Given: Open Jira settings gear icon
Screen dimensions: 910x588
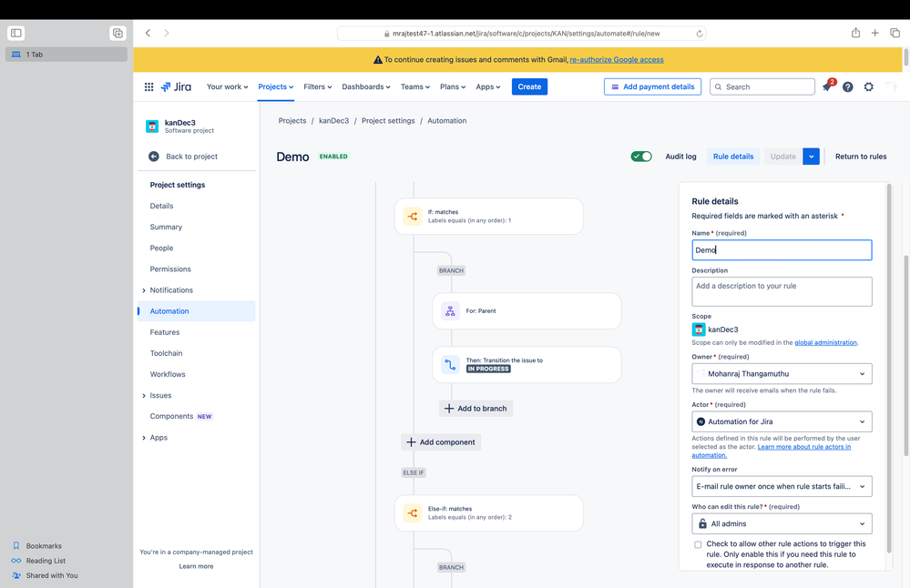Looking at the screenshot, I should click(x=869, y=87).
